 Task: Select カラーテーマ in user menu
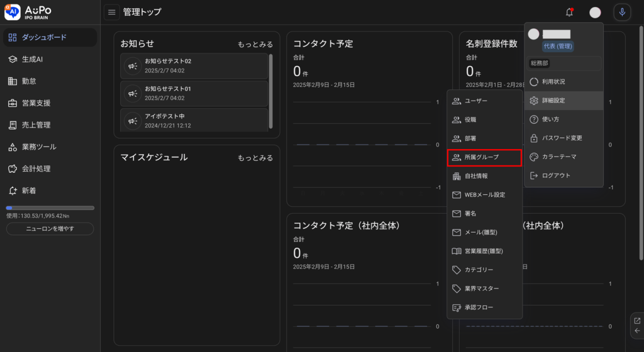point(558,157)
